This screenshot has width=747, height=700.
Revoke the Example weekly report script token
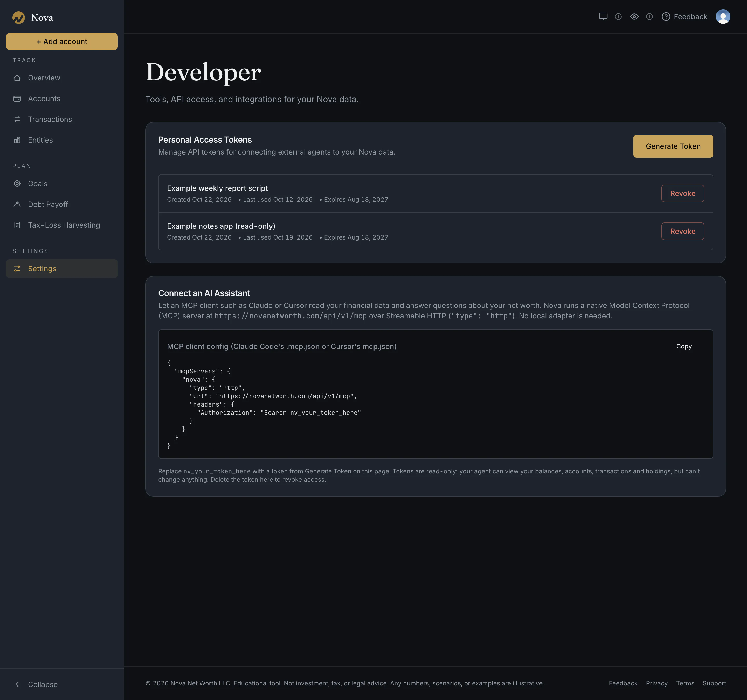tap(682, 193)
